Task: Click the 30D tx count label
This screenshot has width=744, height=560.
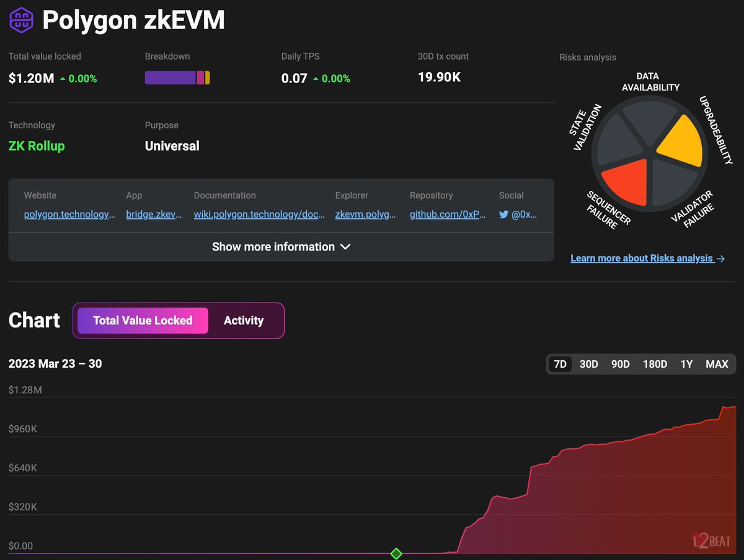Action: tap(443, 56)
